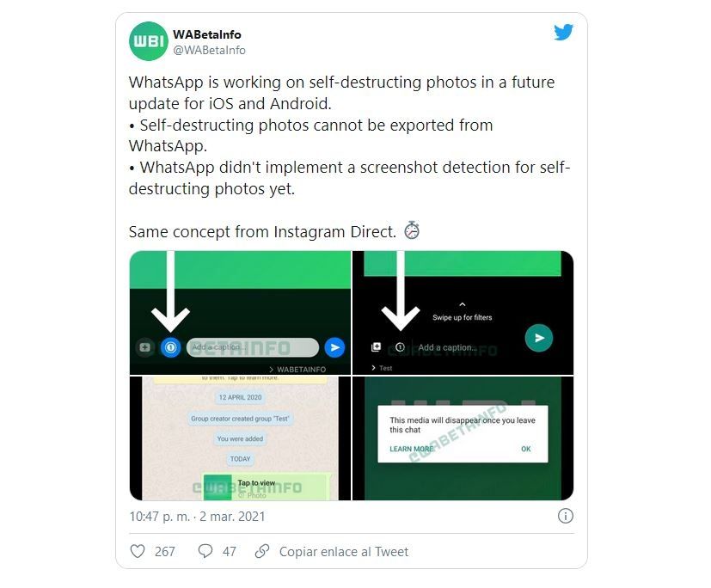Viewport: 711px width, 588px height.
Task: Open replies via speech bubble icon
Action: coord(205,551)
